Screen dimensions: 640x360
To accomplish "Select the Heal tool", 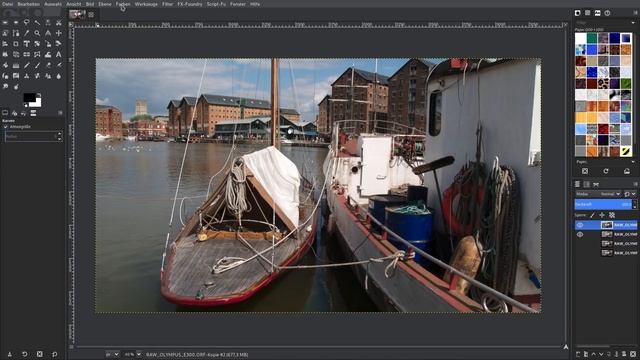I will coord(37,76).
